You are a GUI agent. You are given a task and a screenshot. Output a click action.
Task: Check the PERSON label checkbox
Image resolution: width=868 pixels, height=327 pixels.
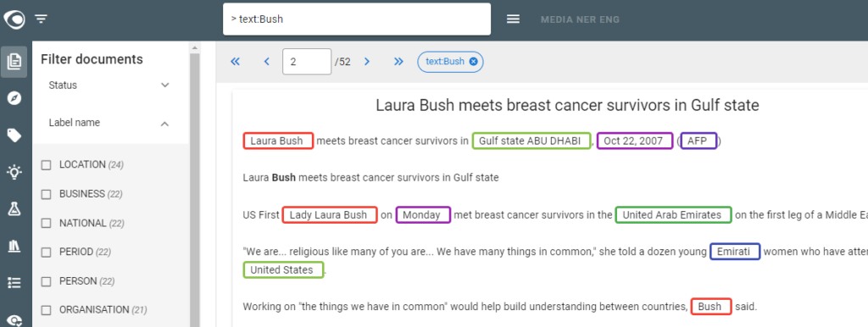(47, 281)
